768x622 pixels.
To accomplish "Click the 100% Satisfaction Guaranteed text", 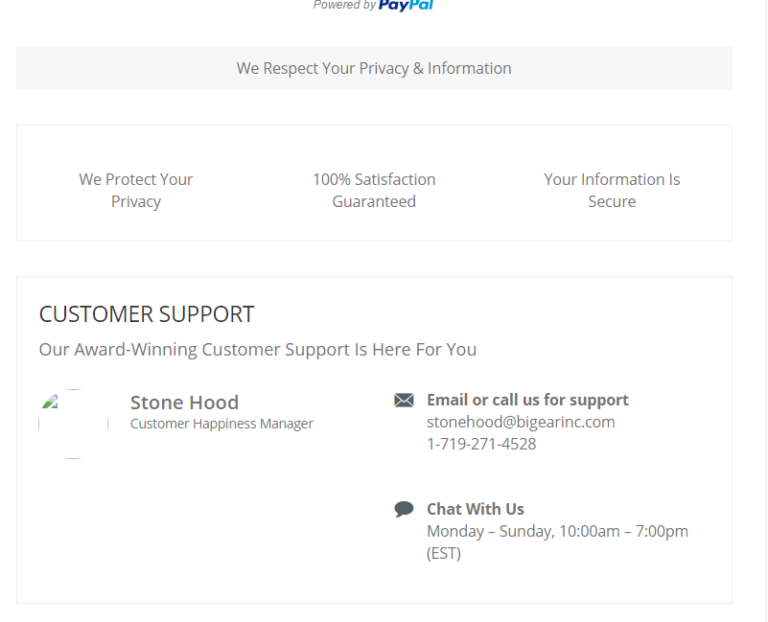I will (x=374, y=191).
